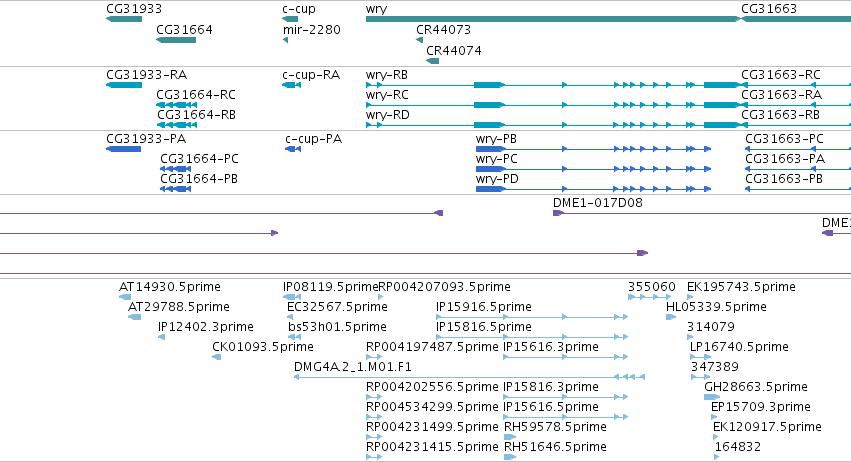Image resolution: width=851 pixels, height=462 pixels.
Task: Click protein CG31663-PA
Action: coord(785,159)
